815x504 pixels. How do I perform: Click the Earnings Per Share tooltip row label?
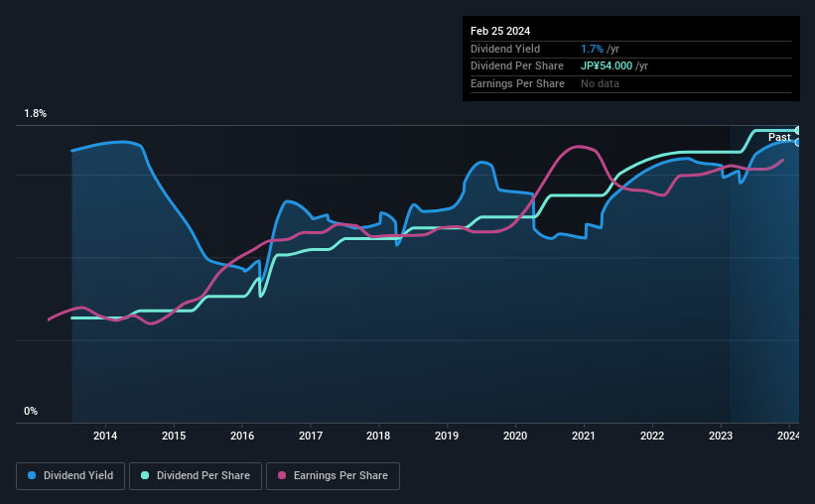click(x=517, y=83)
